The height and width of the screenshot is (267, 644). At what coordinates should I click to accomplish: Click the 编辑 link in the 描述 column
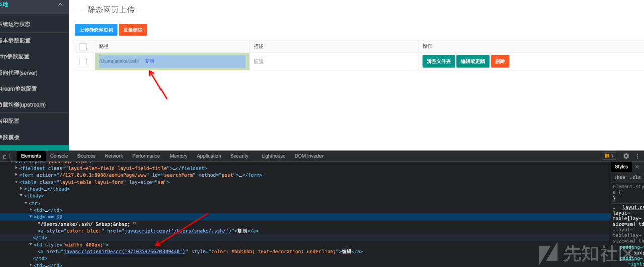tap(259, 61)
